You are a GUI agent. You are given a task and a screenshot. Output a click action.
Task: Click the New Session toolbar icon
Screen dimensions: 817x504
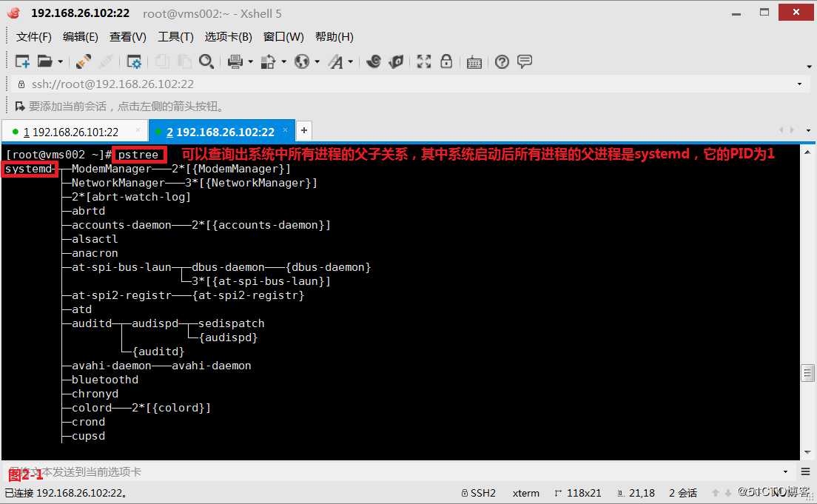pyautogui.click(x=22, y=61)
